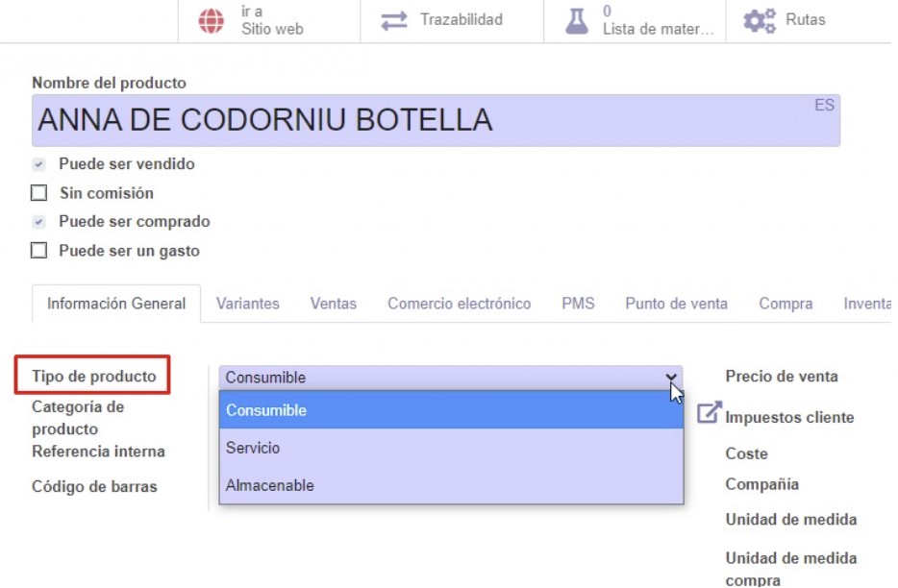Click the Nombre del producto label

click(x=109, y=83)
